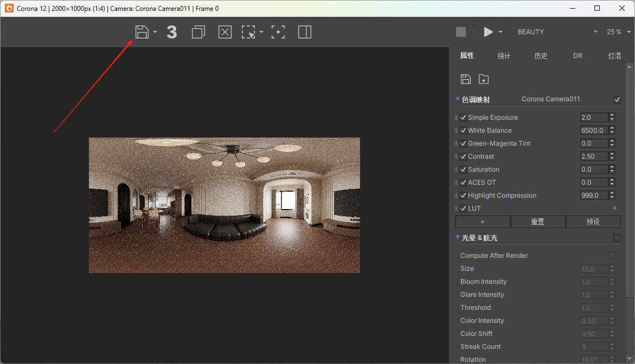The width and height of the screenshot is (635, 364).
Task: Click the Erase framebuffer X icon
Action: pyautogui.click(x=225, y=32)
